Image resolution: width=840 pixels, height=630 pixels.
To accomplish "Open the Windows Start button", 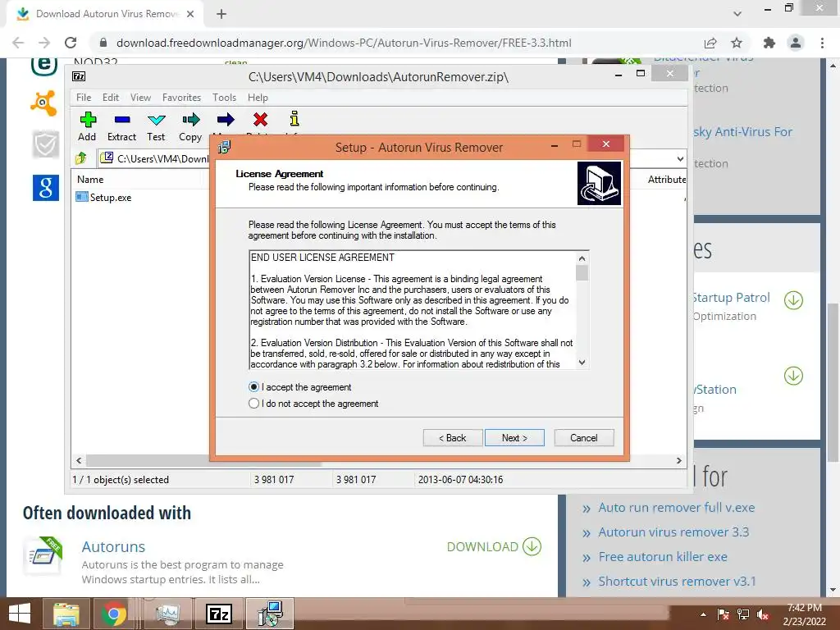I will point(20,614).
